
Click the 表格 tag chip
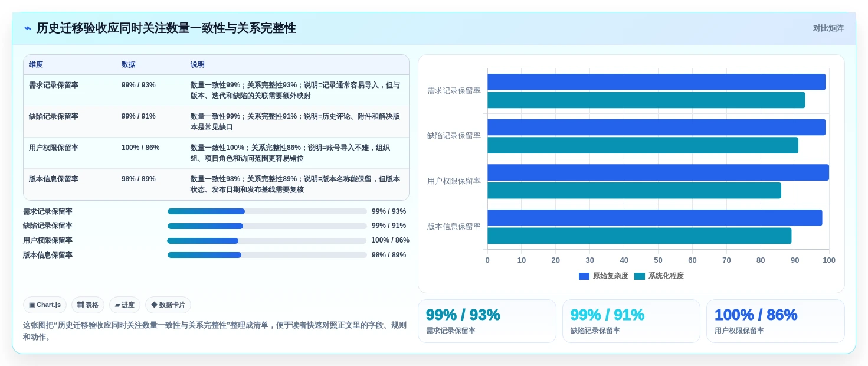pyautogui.click(x=88, y=305)
